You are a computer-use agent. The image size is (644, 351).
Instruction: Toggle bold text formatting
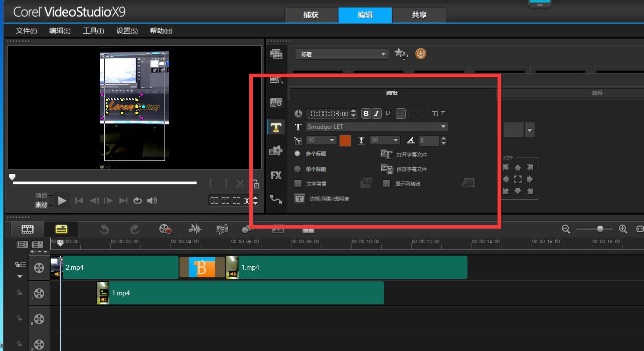coord(366,114)
